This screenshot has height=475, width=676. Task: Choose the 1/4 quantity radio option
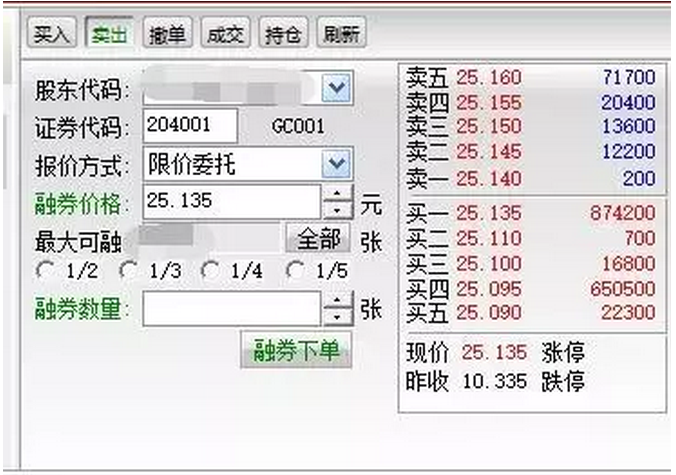pyautogui.click(x=209, y=270)
